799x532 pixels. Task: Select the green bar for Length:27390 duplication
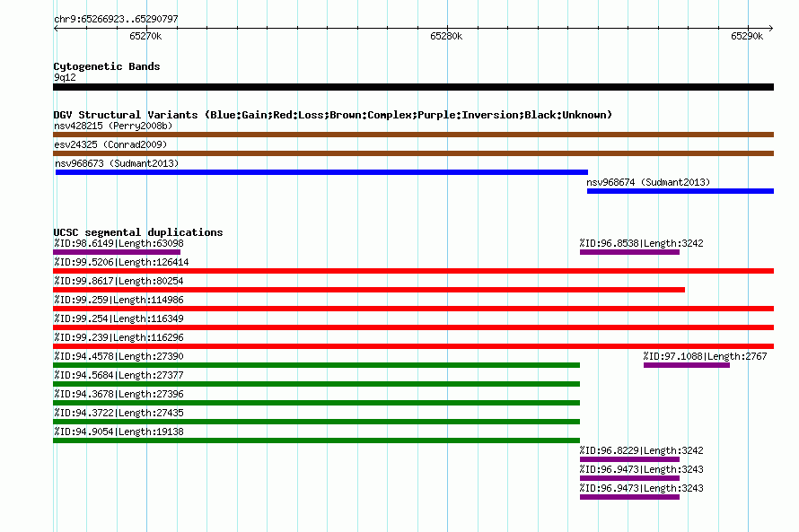coord(316,365)
